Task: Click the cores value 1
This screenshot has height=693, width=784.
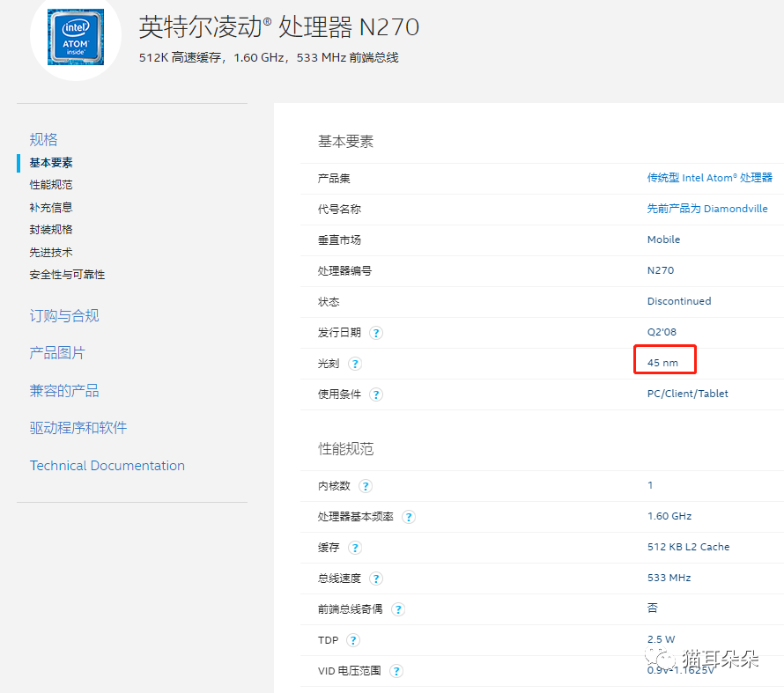Action: click(650, 485)
